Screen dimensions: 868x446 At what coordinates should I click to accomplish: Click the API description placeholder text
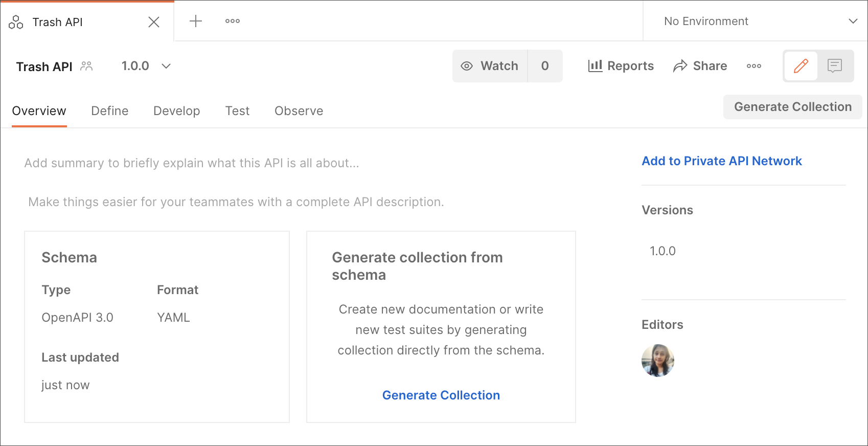(236, 202)
